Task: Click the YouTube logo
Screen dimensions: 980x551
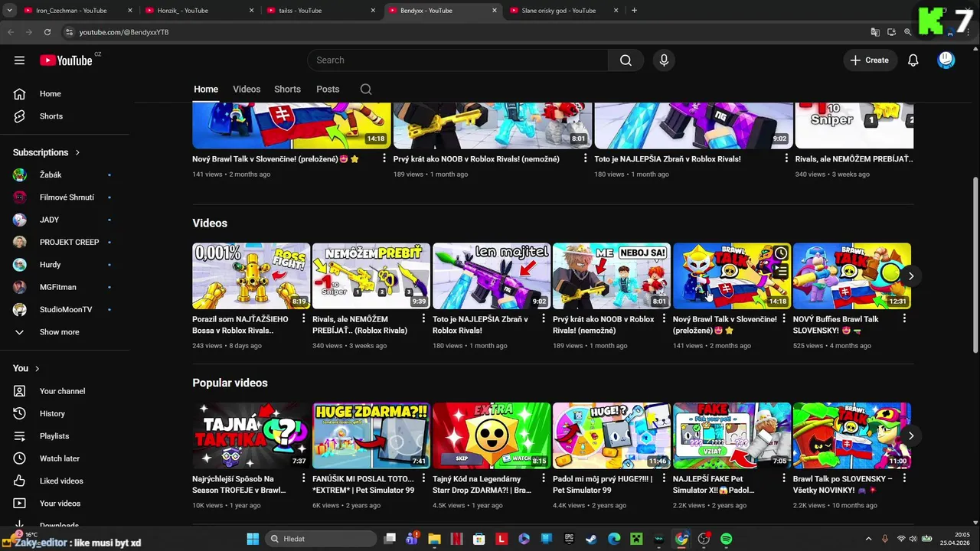Action: click(66, 60)
